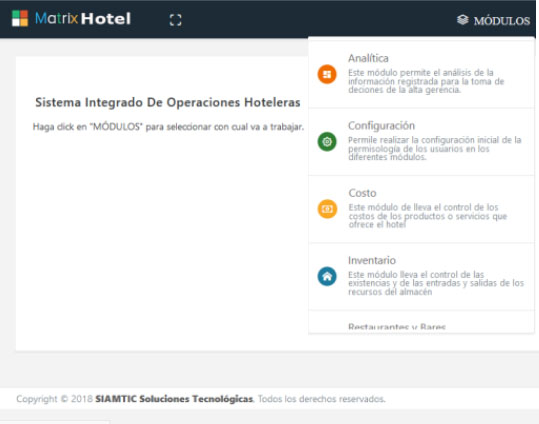Viewport: 539px width, 424px height.
Task: Click the Configuración permisología description text
Action: coord(434,149)
